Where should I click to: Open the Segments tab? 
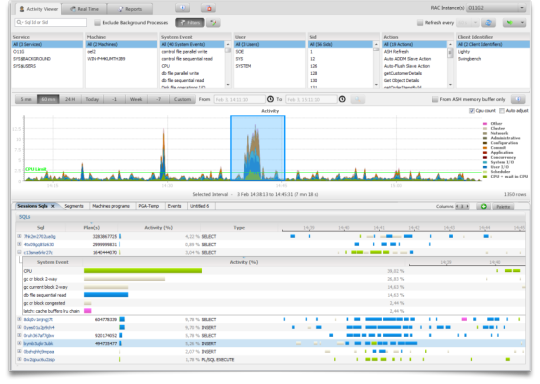(x=74, y=206)
